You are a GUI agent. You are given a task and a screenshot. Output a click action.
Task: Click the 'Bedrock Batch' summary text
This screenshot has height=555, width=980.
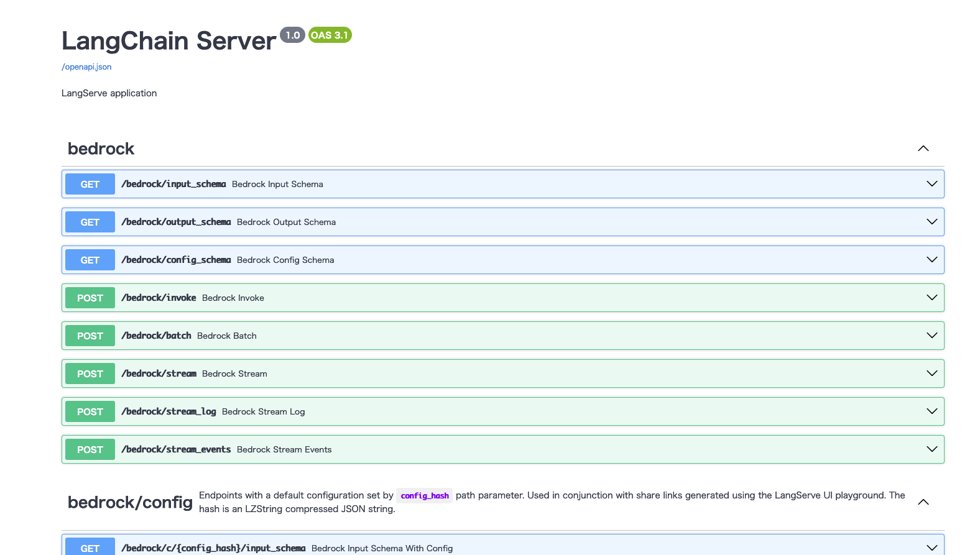point(227,336)
